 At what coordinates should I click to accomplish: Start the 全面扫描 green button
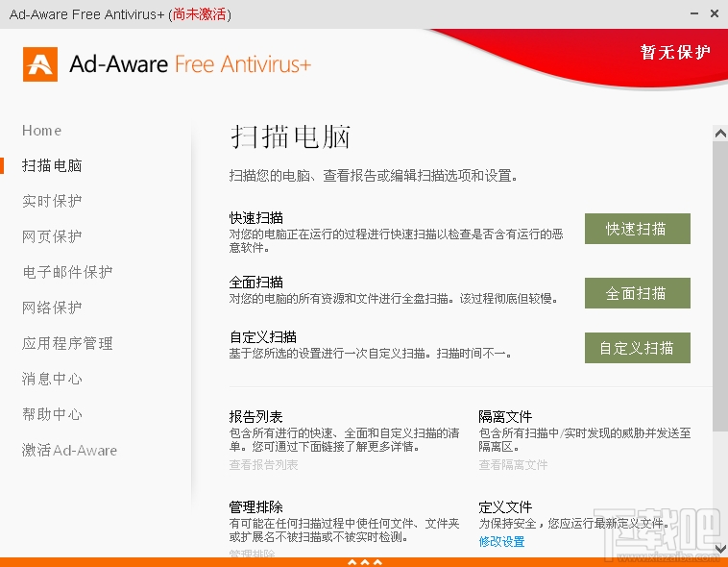click(x=638, y=293)
